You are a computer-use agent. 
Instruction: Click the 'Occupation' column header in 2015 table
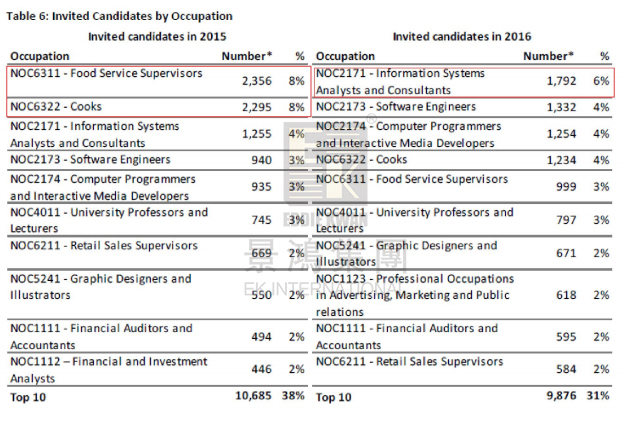pyautogui.click(x=40, y=57)
